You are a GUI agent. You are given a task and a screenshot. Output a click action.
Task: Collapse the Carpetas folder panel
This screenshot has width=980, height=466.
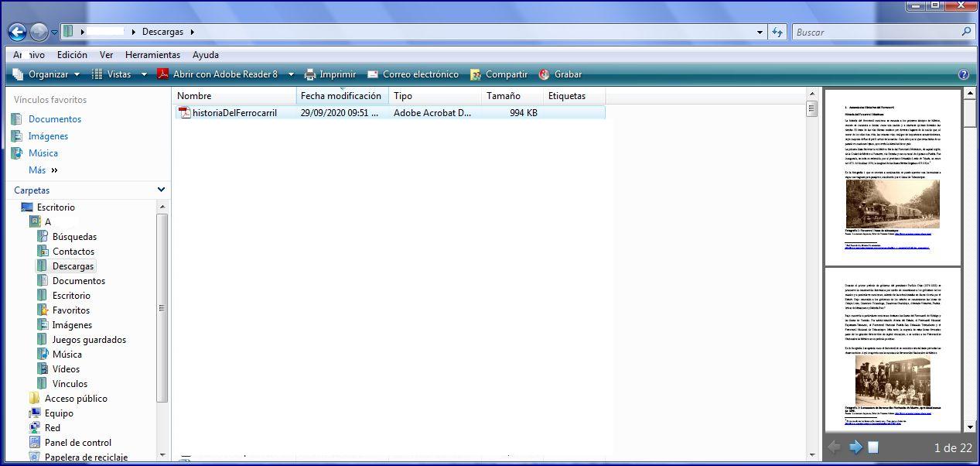(161, 190)
